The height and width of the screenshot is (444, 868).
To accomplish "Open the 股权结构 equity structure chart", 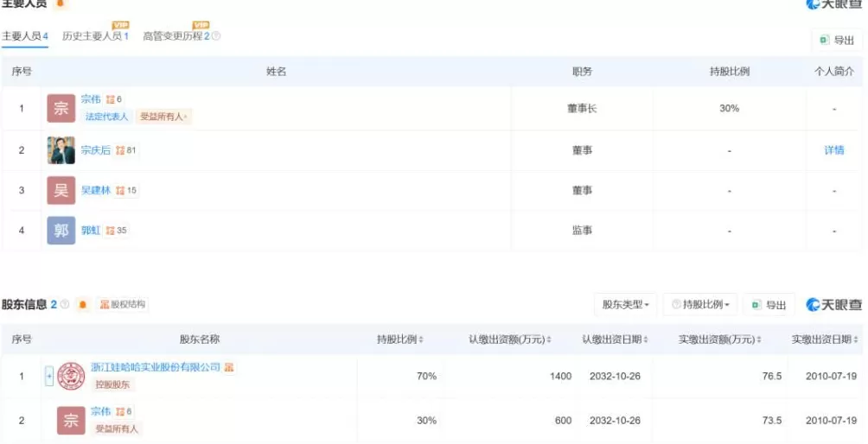I will coord(123,305).
